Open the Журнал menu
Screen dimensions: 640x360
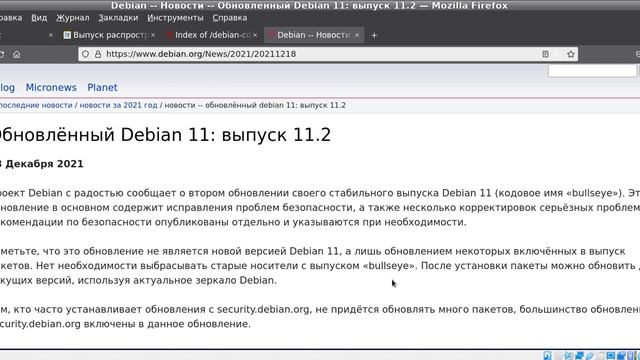[x=73, y=18]
